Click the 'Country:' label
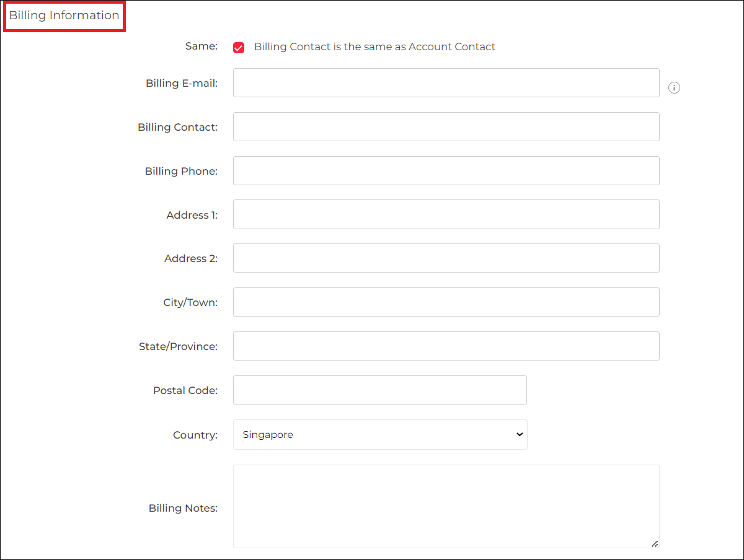 [195, 435]
